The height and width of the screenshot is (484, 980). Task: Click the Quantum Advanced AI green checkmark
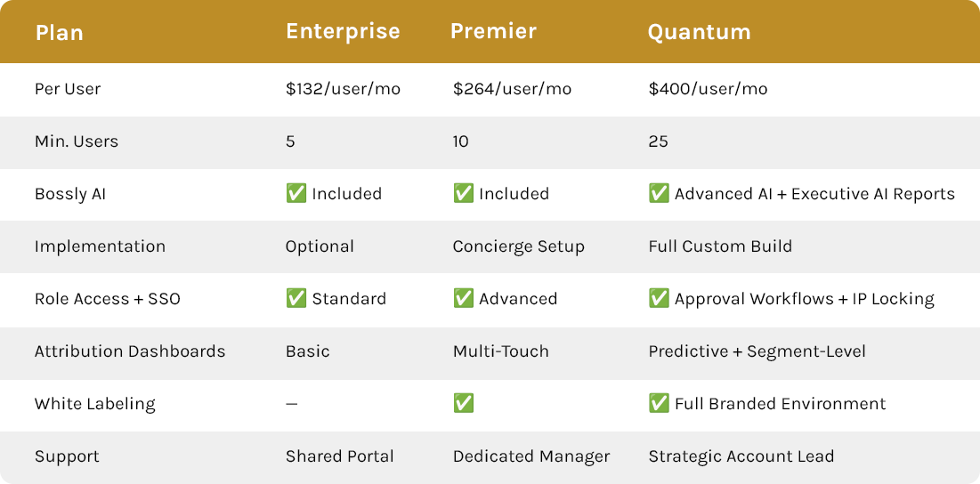[x=659, y=194]
